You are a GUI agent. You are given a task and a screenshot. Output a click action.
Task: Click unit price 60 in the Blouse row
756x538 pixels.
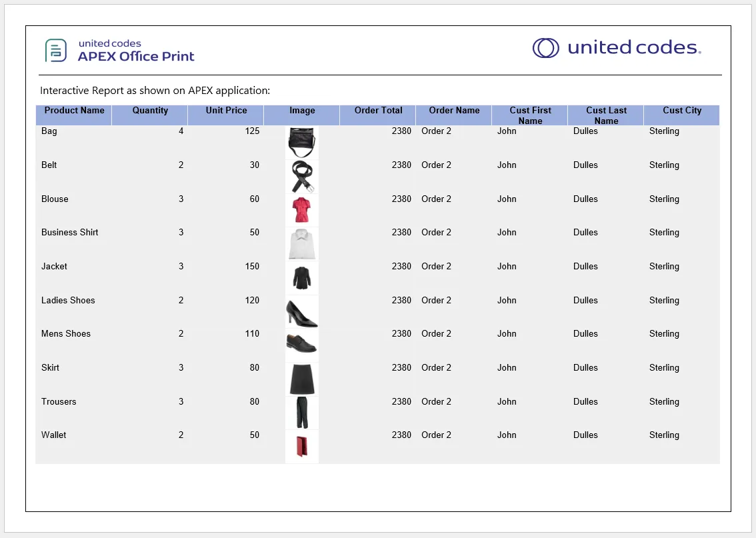click(x=255, y=199)
